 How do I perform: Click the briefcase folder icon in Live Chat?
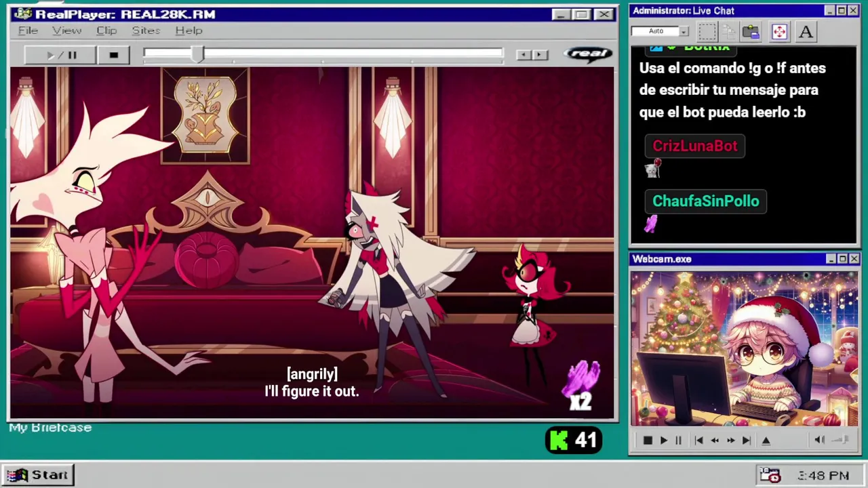[751, 31]
